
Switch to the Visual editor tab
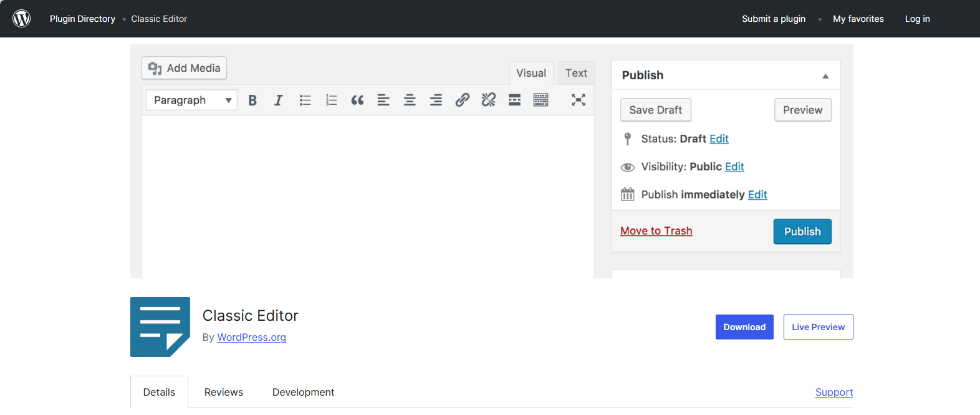coord(531,73)
